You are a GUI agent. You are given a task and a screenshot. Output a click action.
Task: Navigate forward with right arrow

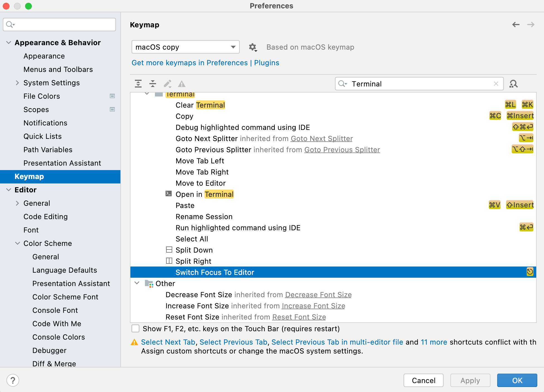(531, 25)
